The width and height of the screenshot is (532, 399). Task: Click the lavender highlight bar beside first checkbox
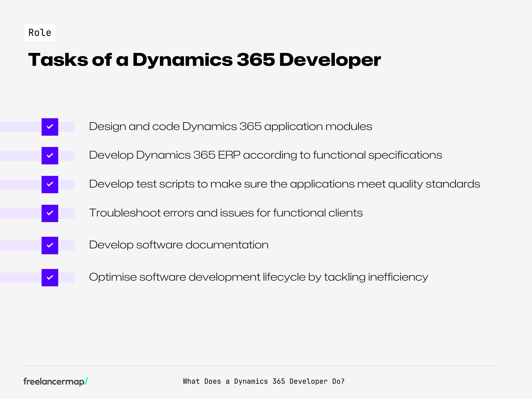20,127
